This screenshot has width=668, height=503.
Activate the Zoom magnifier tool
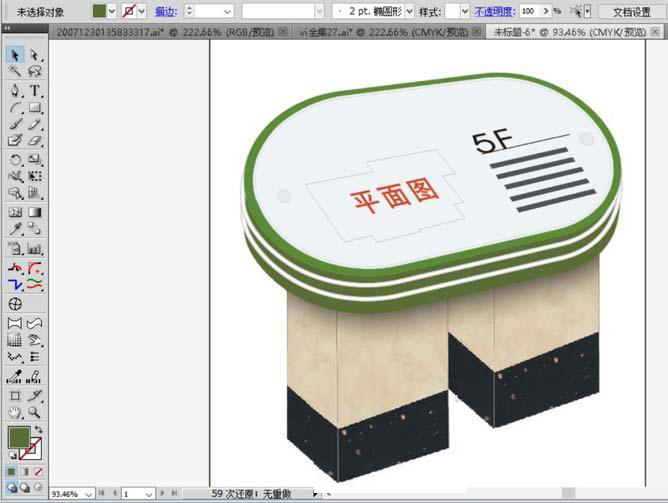point(35,412)
